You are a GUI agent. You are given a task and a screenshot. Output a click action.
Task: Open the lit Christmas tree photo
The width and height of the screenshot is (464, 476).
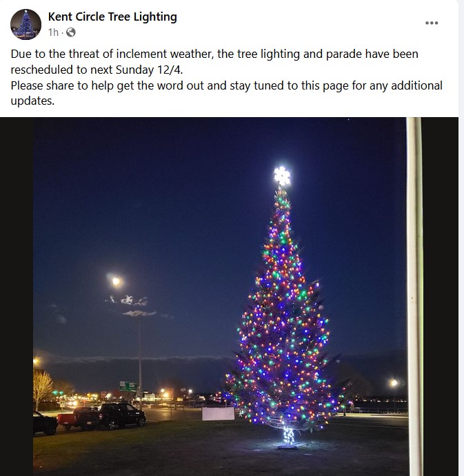229,297
